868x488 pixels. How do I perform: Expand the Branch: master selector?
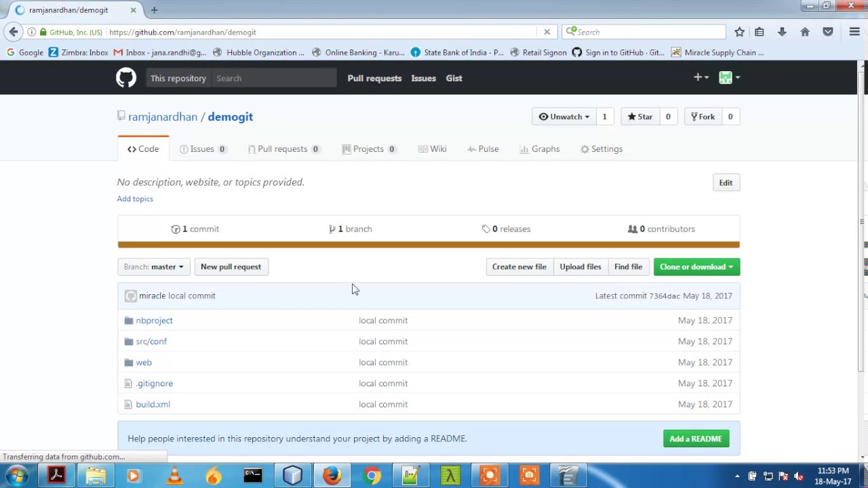coord(154,266)
